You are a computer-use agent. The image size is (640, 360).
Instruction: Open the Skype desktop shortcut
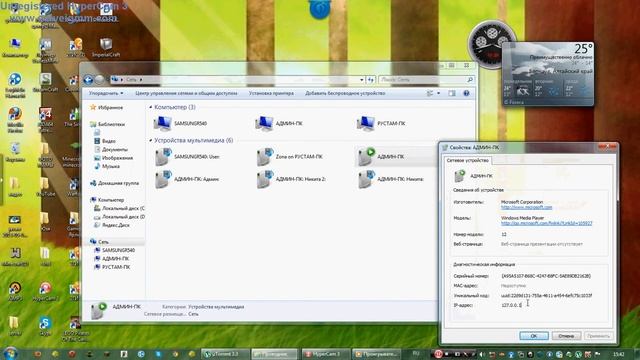pos(45,327)
